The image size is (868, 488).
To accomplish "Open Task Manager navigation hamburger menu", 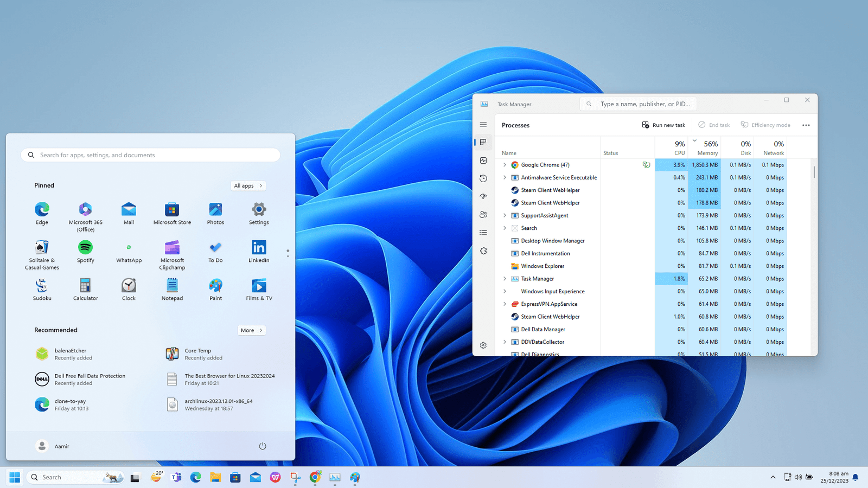I will 483,125.
